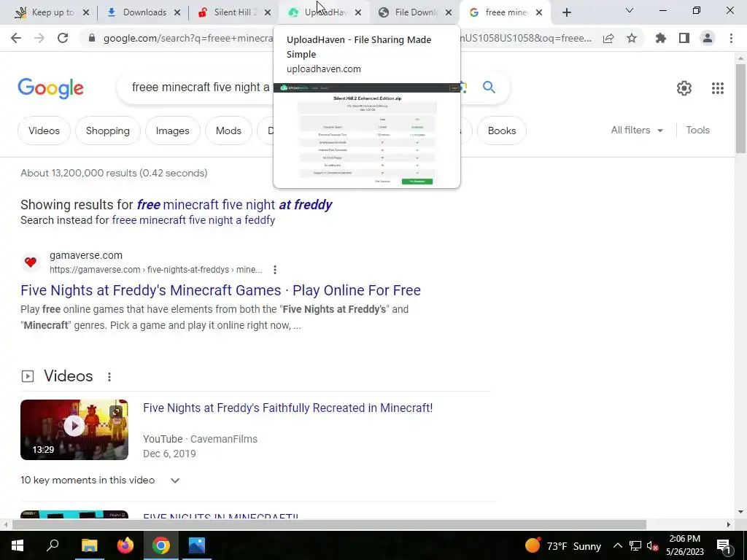Open the search Tools button
Viewport: 747px width, 560px height.
(697, 130)
